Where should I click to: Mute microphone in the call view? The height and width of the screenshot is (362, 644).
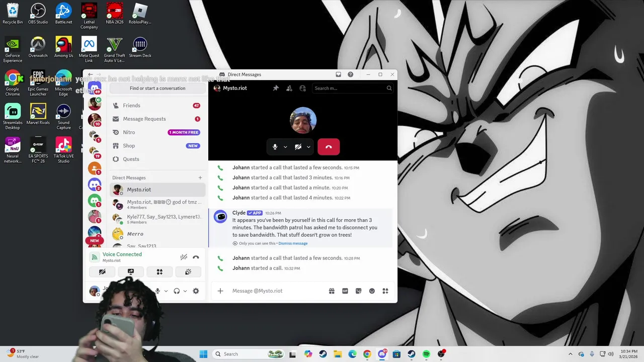pyautogui.click(x=275, y=147)
